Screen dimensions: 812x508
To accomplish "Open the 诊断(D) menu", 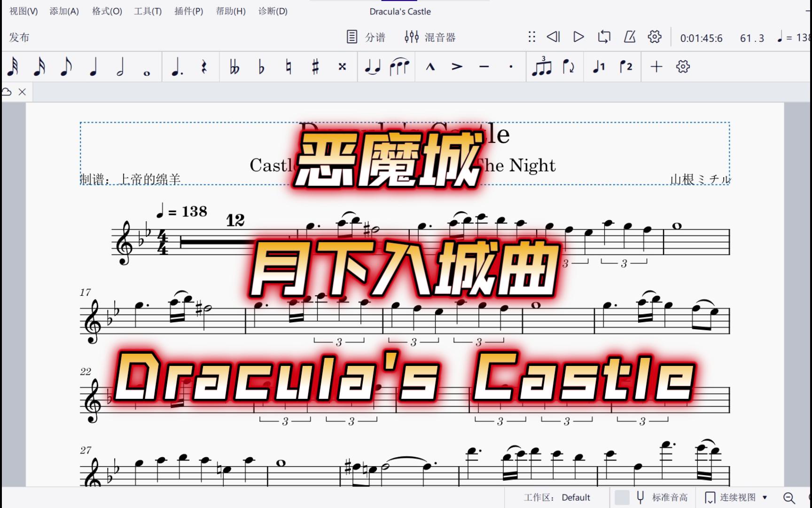I will 273,11.
